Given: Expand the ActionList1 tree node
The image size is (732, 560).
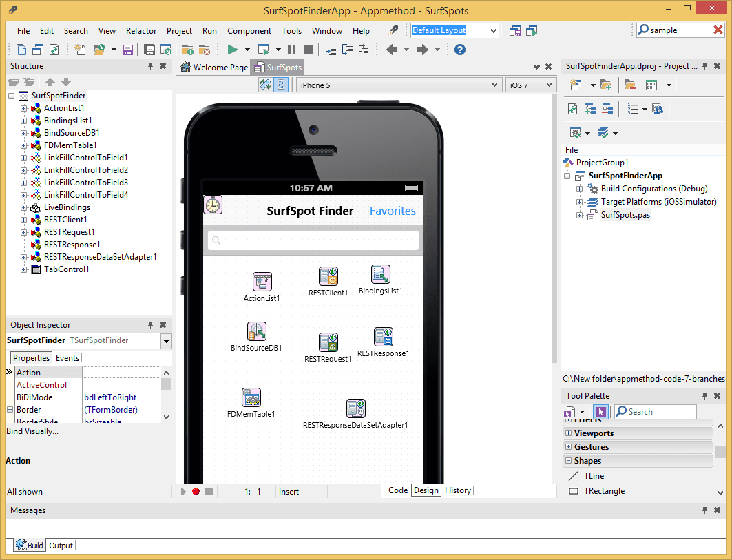Looking at the screenshot, I should 23,108.
